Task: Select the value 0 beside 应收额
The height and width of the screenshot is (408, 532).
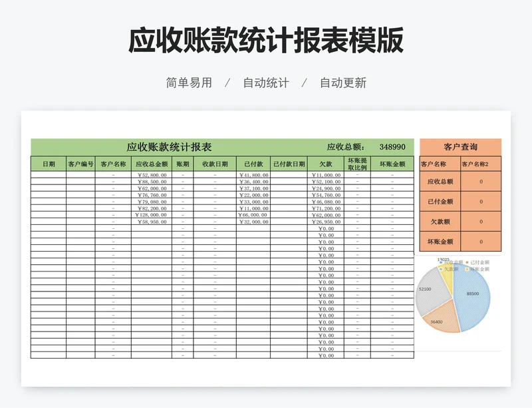Action: coord(481,182)
